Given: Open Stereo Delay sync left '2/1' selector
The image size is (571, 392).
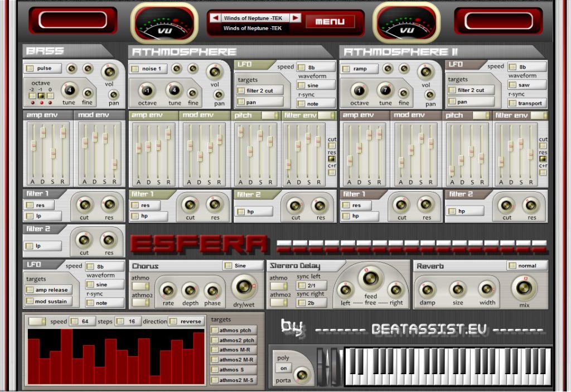Looking at the screenshot, I should point(312,285).
